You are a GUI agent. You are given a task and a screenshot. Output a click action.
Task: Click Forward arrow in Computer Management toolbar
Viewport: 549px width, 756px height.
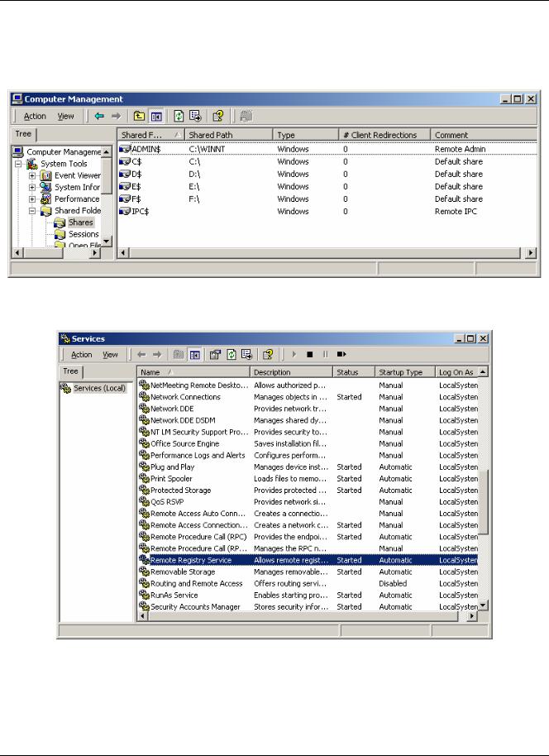116,116
